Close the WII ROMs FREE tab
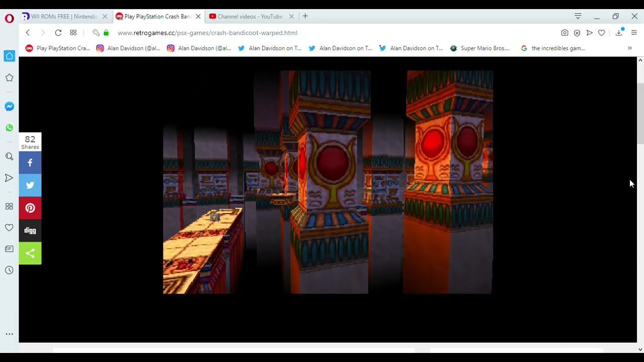 tap(105, 17)
